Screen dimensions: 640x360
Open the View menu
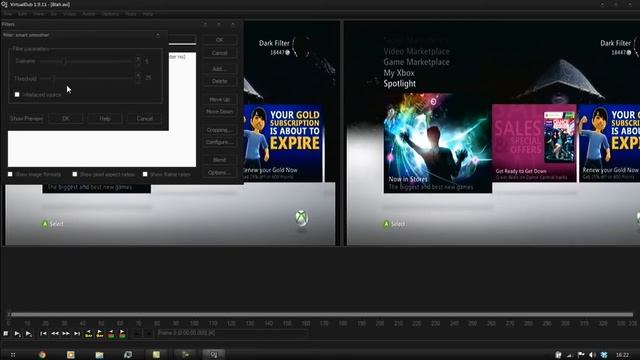point(39,14)
